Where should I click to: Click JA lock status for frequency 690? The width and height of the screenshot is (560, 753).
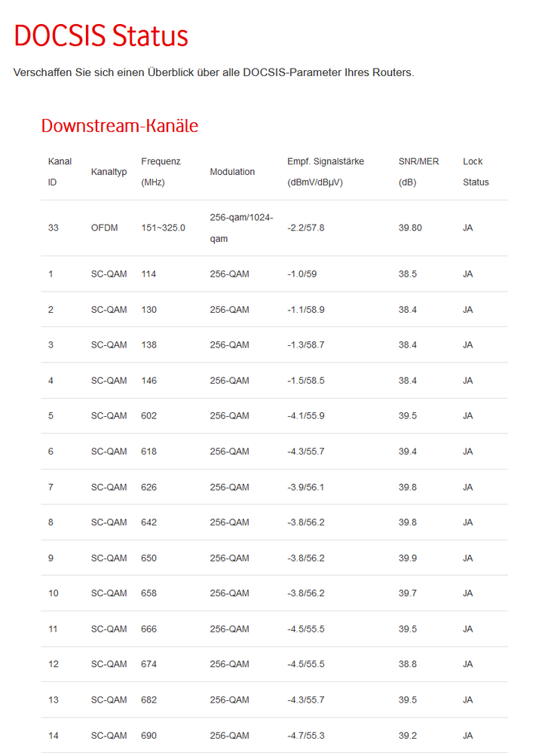pyautogui.click(x=468, y=736)
